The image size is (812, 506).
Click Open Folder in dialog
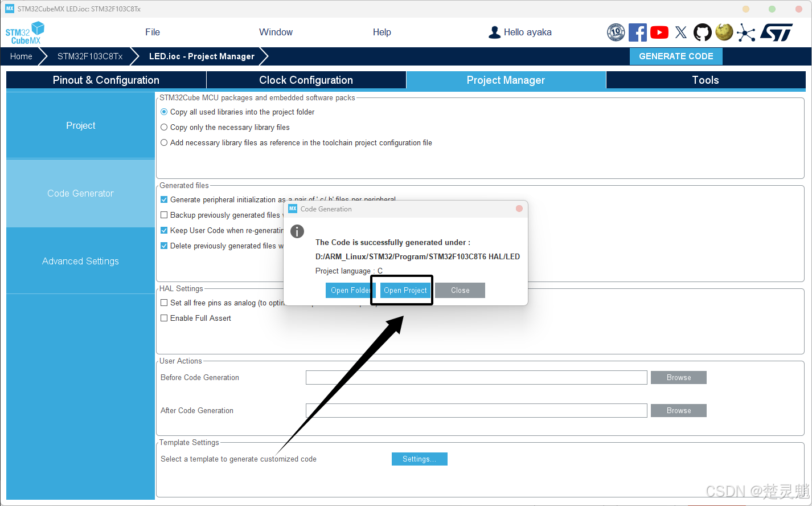350,291
